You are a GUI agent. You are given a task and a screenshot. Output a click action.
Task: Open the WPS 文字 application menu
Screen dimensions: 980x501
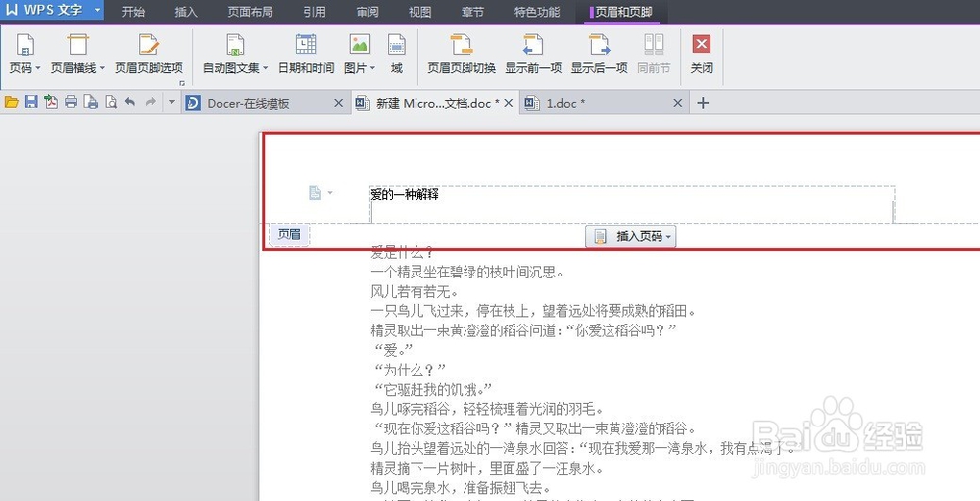click(45, 10)
